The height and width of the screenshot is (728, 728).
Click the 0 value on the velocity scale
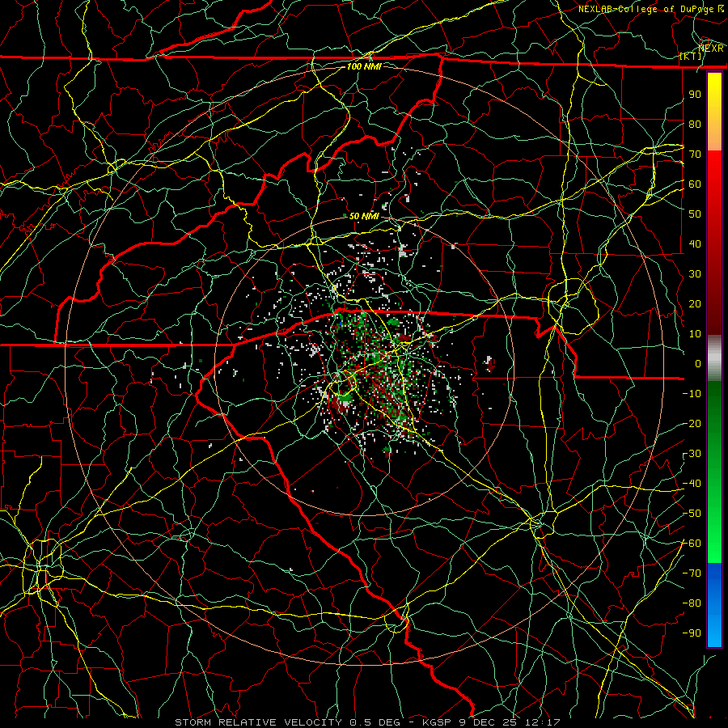(x=698, y=363)
